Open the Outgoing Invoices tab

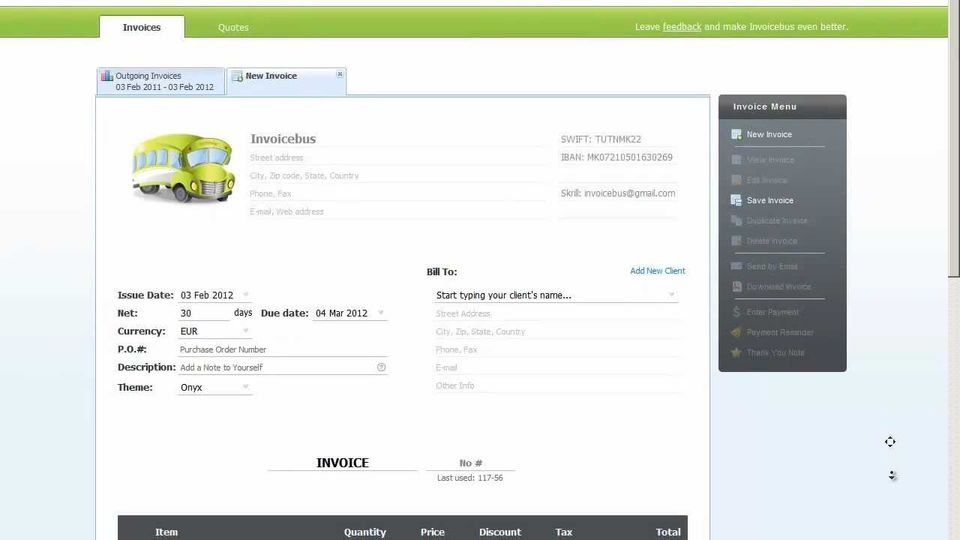pos(160,81)
